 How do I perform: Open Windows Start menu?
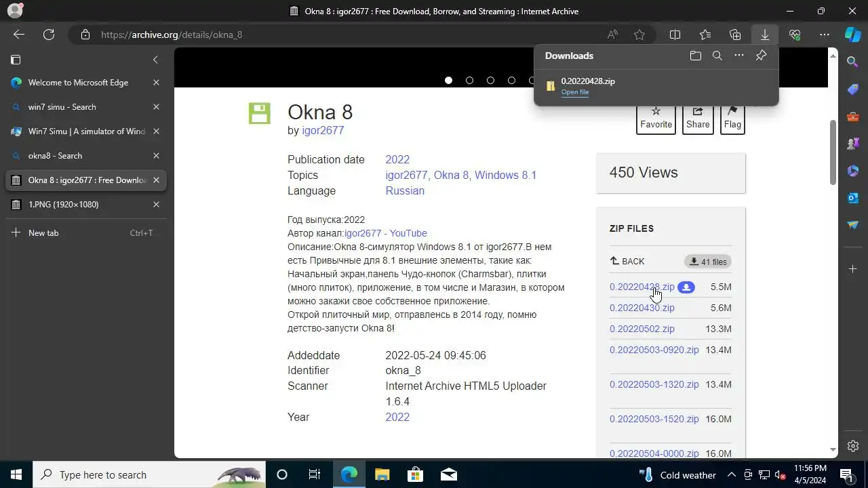click(16, 474)
